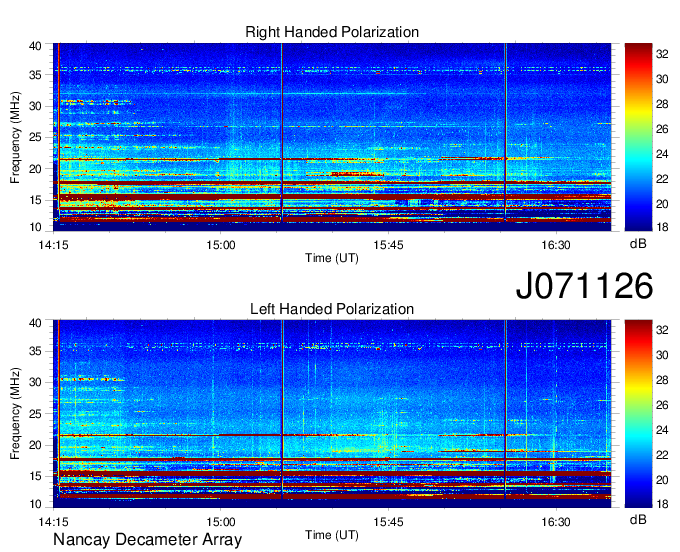
Task: Click the 32 value on bottom color bar
Action: 662,330
